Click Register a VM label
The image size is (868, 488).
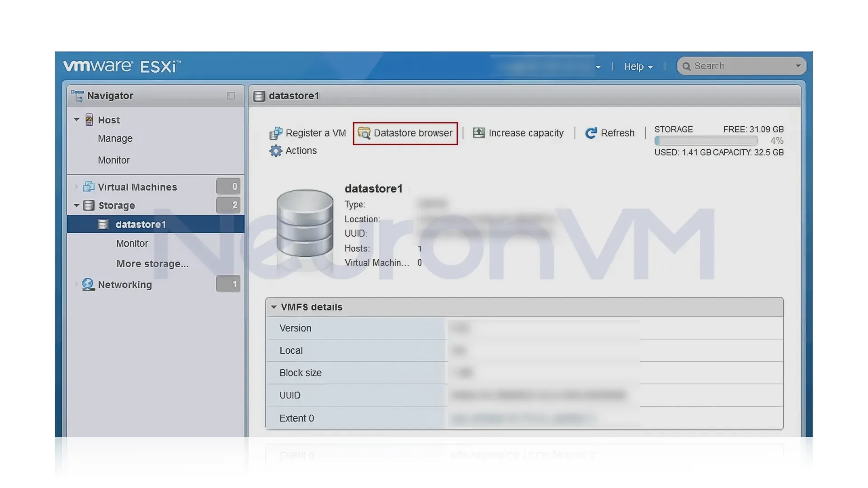pos(316,133)
